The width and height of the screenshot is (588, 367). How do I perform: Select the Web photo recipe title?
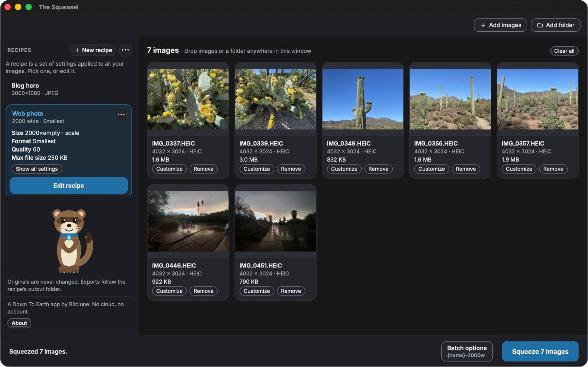pos(27,113)
